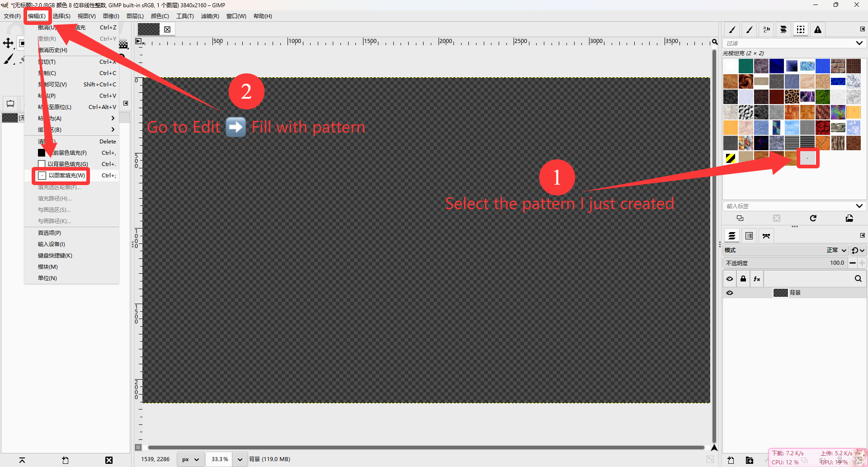Switch to the Channels tab icon
This screenshot has height=467, width=868.
[x=749, y=236]
